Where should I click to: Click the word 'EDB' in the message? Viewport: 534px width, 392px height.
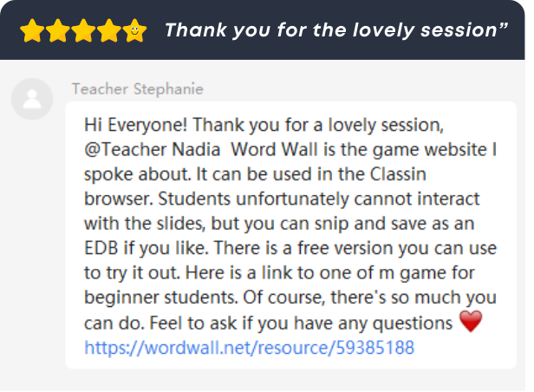(x=101, y=248)
